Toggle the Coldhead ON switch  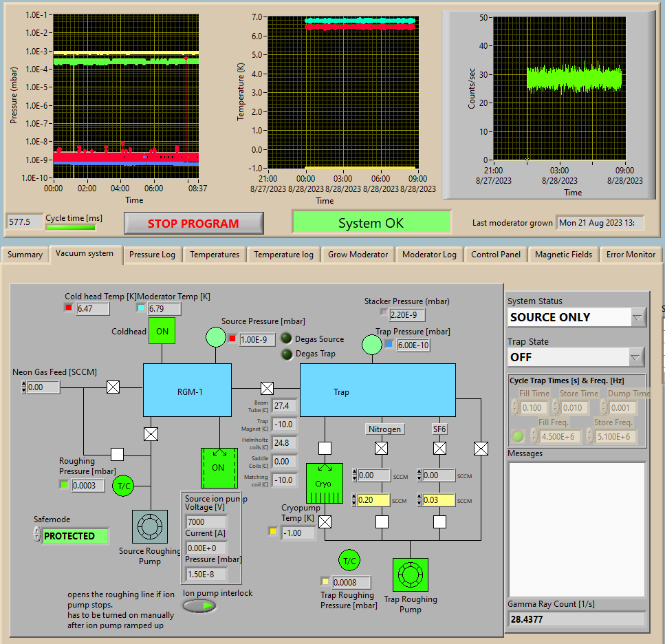click(x=162, y=331)
